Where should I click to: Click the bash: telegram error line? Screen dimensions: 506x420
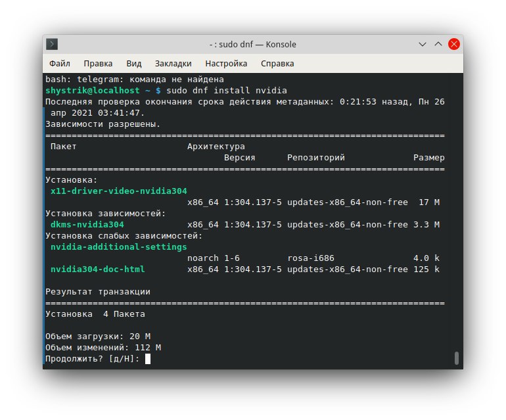(135, 80)
